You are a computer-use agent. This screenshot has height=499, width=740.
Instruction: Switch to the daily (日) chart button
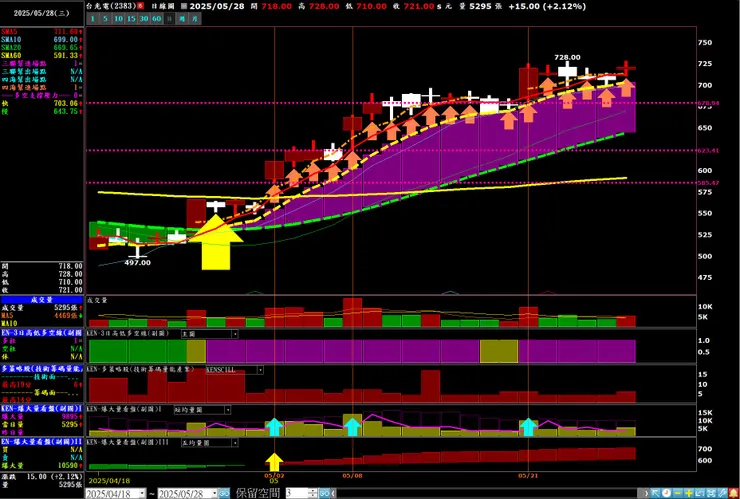pos(169,19)
